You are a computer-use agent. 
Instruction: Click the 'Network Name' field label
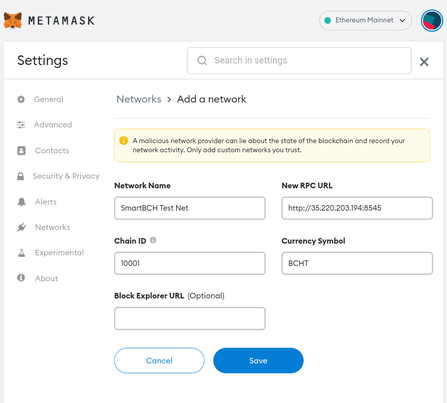point(142,186)
